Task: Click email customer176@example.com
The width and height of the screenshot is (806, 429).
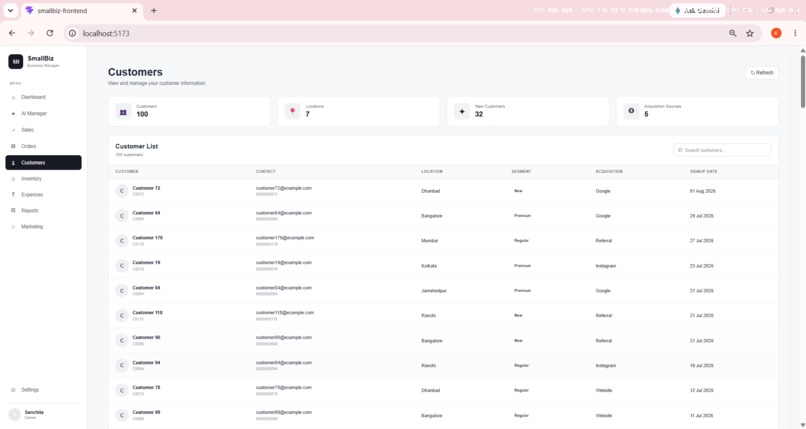Action: (x=285, y=238)
